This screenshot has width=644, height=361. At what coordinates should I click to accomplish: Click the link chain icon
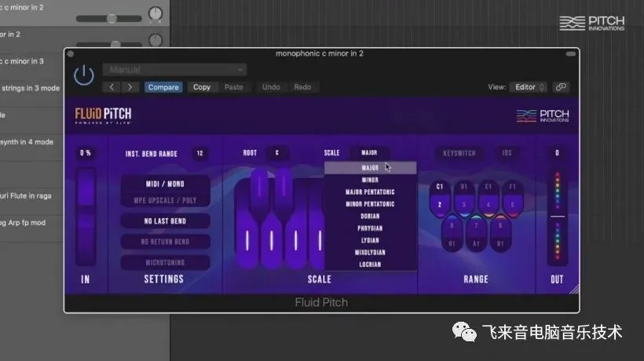point(561,87)
